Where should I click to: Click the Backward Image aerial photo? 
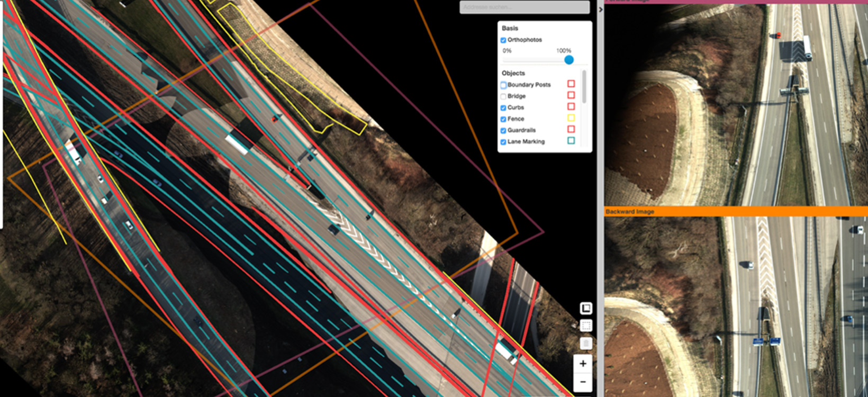tap(736, 306)
